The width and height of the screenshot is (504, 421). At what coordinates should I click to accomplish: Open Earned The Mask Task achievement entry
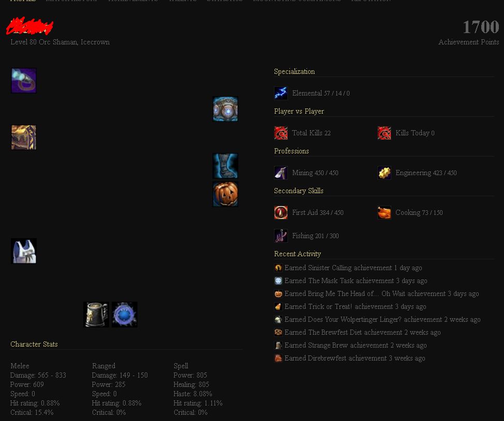[x=356, y=280]
